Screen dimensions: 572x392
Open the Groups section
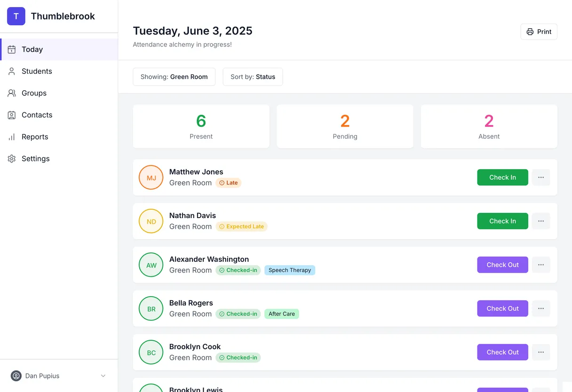point(59,93)
